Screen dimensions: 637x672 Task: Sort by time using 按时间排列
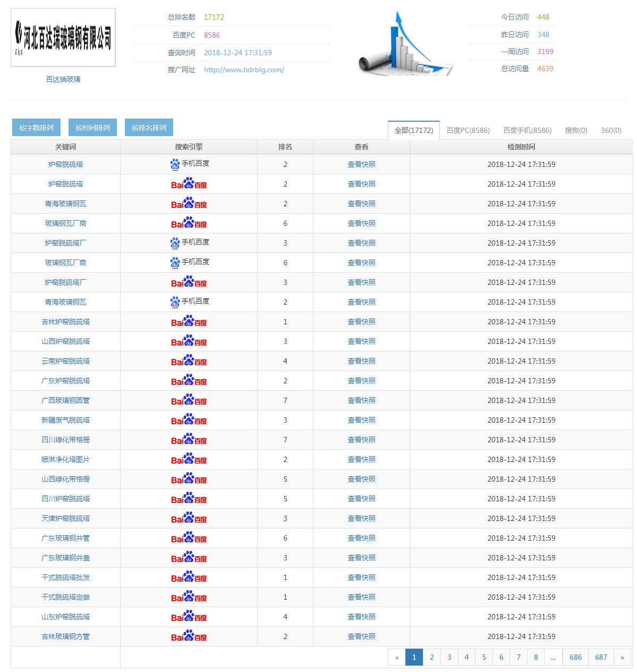(x=92, y=128)
